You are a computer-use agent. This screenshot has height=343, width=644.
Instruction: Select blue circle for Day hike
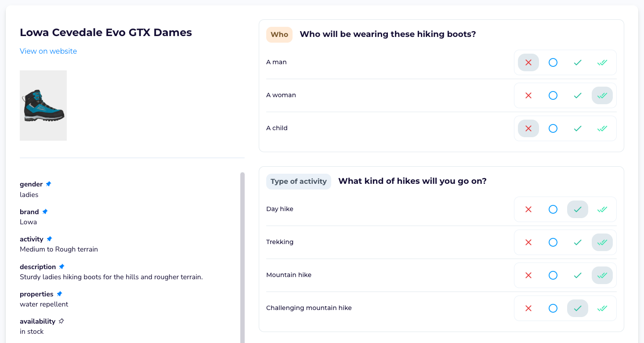(x=553, y=209)
